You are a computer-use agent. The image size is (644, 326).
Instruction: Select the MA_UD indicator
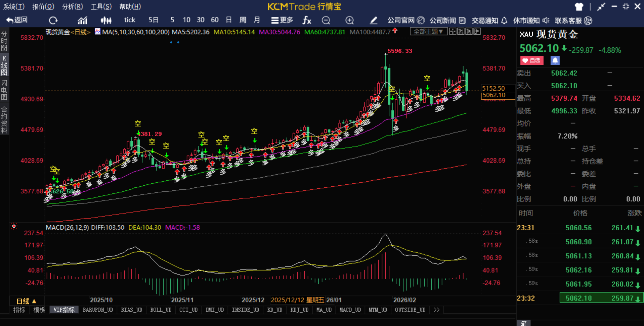(x=324, y=310)
